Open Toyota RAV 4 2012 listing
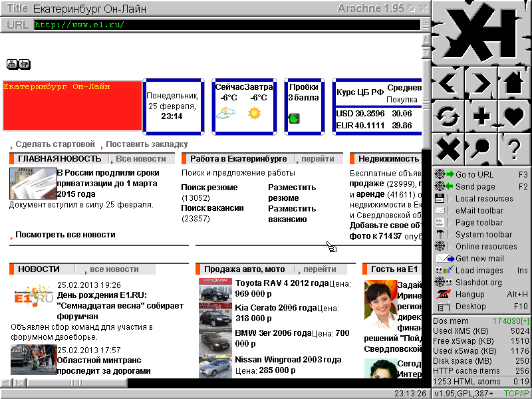Screen dimensions: 532x399 pyautogui.click(x=282, y=283)
